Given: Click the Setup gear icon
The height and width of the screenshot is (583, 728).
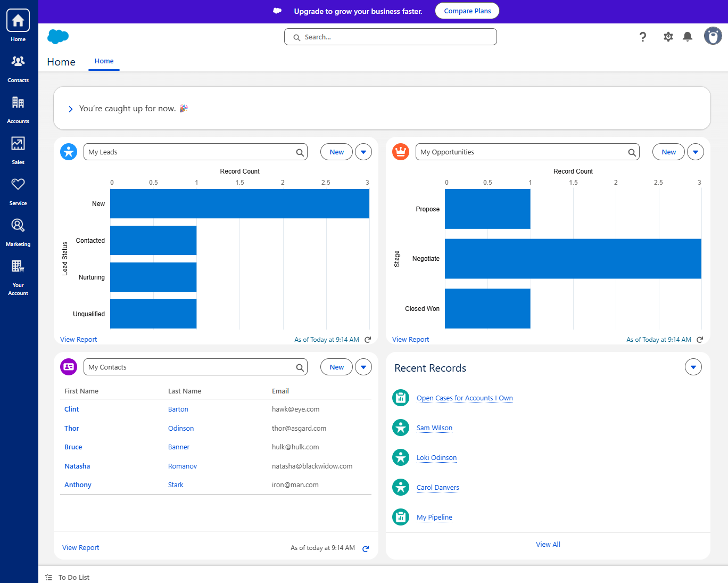Looking at the screenshot, I should tap(668, 36).
